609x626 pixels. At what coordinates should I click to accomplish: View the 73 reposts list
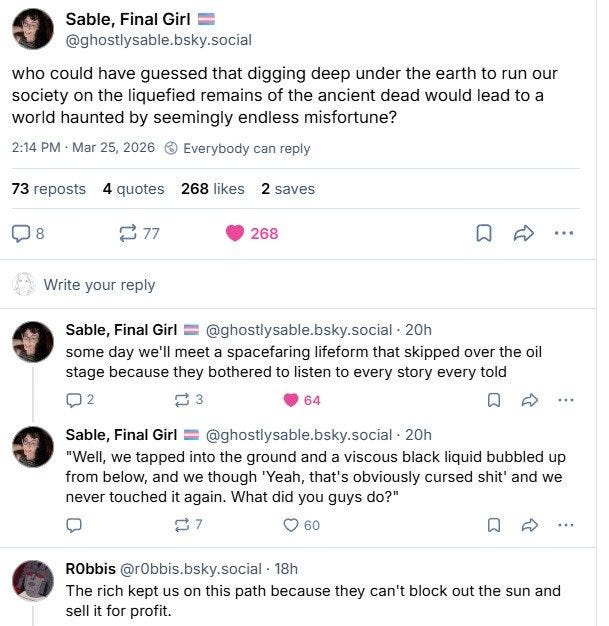click(x=49, y=189)
